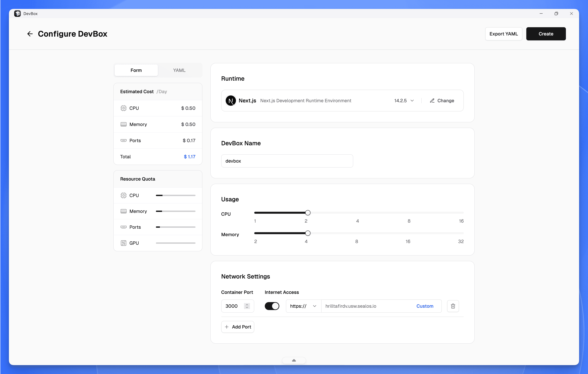Viewport: 588px width, 374px height.
Task: Click the GPU icon in Resource Quota
Action: 124,243
